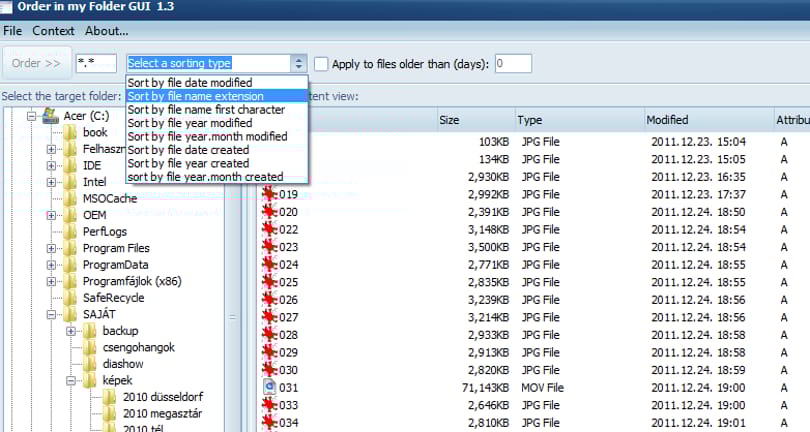Click the JPG icon of file 022
Image resolution: width=810 pixels, height=432 pixels.
click(x=270, y=229)
